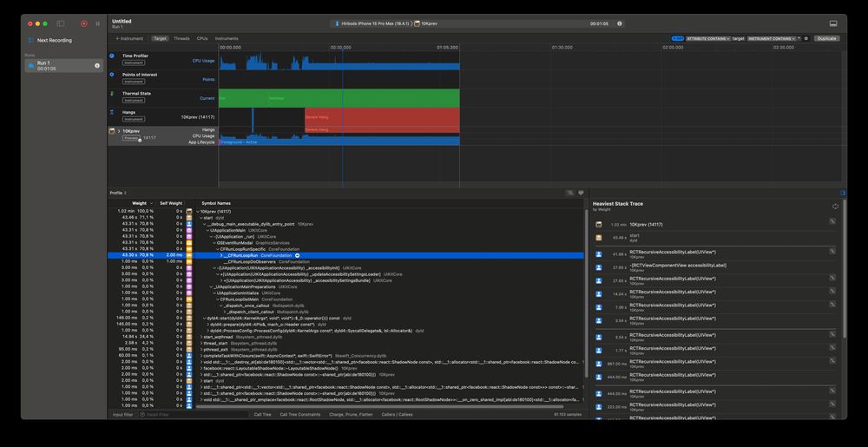This screenshot has width=868, height=447.
Task: Click the filter icon in Detail Filter field
Action: (142, 414)
